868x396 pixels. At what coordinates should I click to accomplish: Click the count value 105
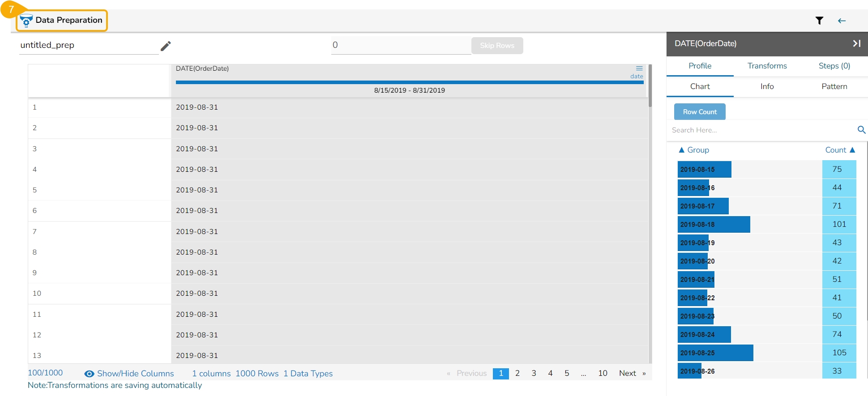pyautogui.click(x=839, y=353)
